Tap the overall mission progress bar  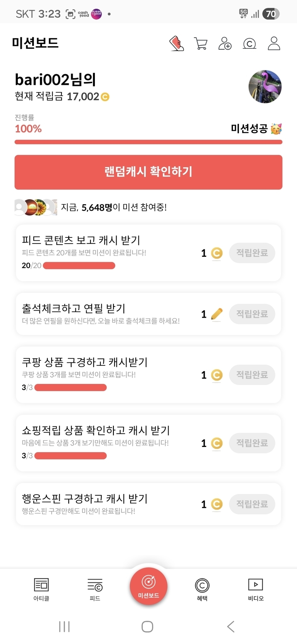tap(148, 142)
